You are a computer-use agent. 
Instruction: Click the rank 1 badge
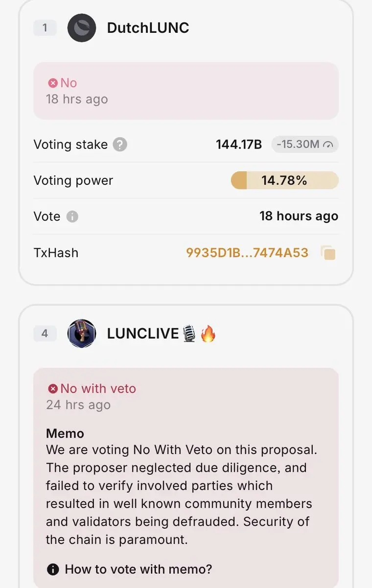(45, 28)
